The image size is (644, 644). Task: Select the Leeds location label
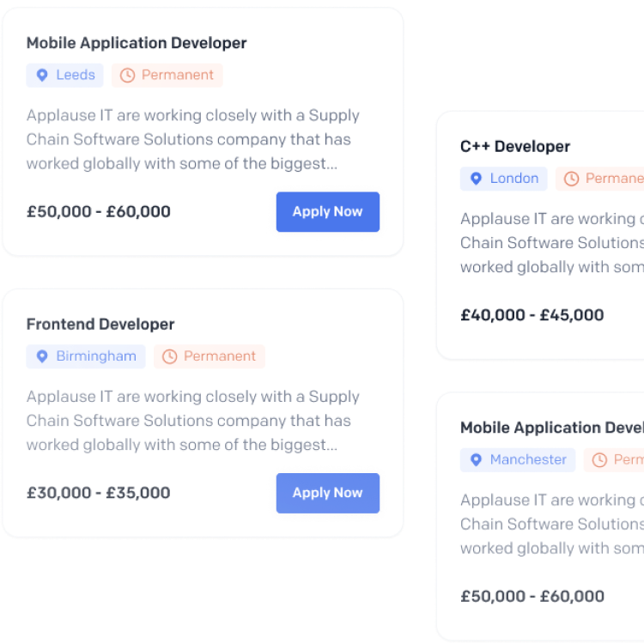[x=76, y=76]
